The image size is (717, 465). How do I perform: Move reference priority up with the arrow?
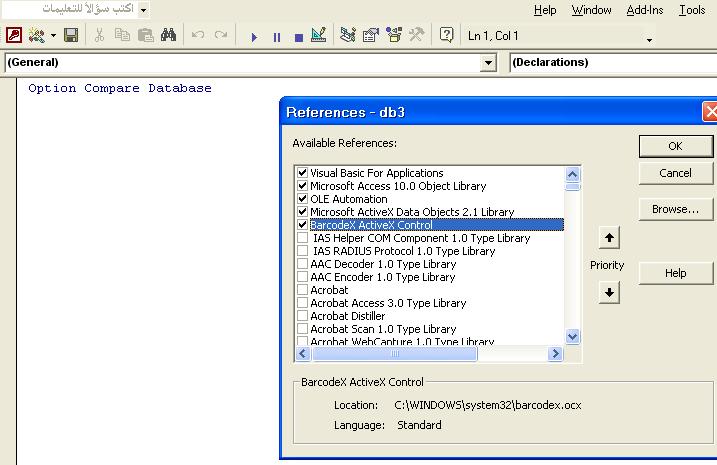coord(609,237)
